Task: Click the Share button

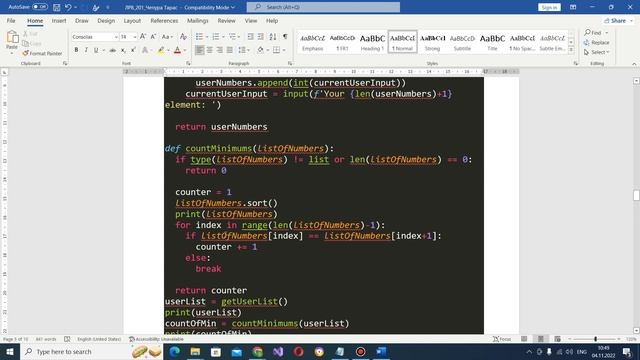Action: point(618,20)
